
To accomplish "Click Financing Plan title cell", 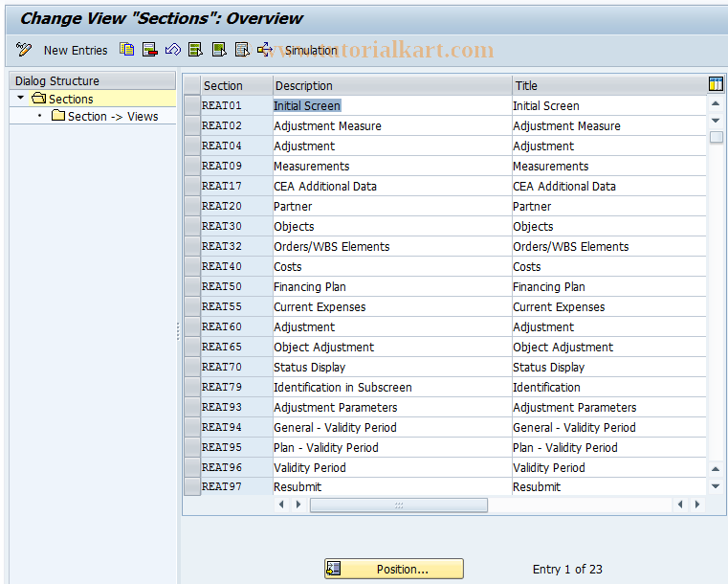I will [x=609, y=286].
